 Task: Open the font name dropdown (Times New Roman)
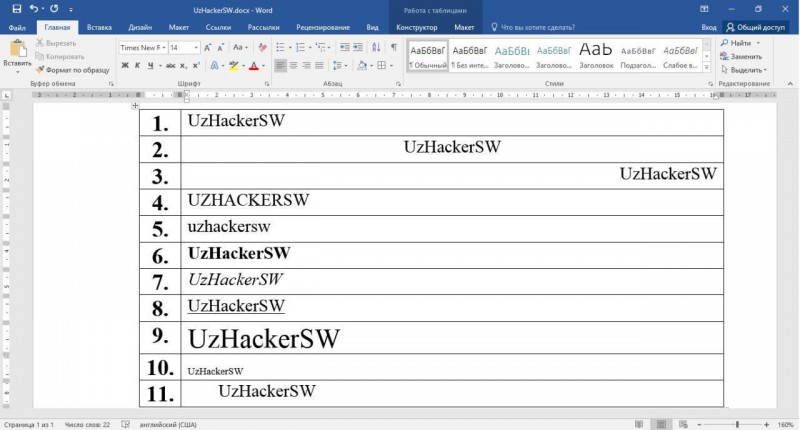point(164,47)
